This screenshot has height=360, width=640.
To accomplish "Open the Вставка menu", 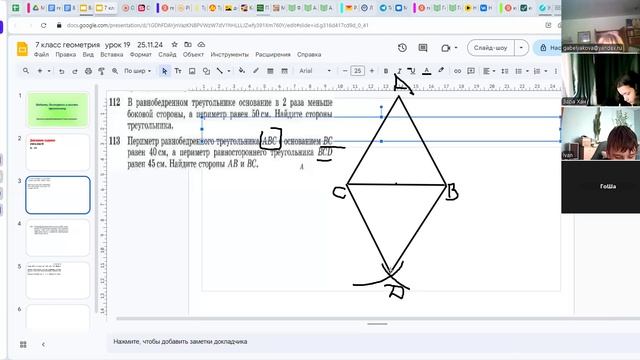I will (x=111, y=54).
